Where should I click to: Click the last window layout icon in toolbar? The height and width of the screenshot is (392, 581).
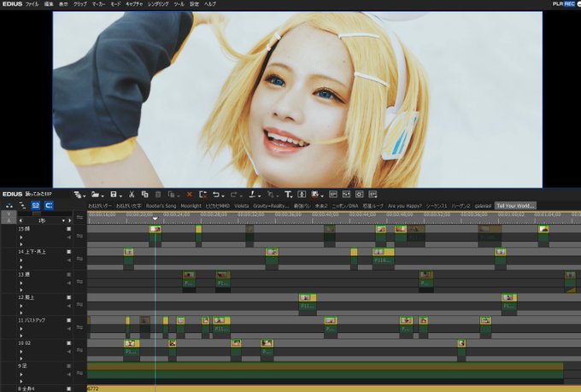pos(373,195)
